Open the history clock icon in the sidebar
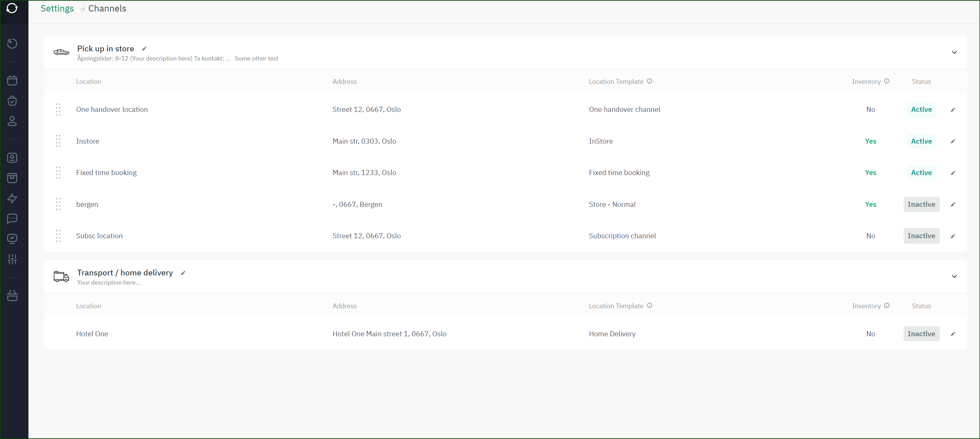The width and height of the screenshot is (980, 439). click(12, 43)
